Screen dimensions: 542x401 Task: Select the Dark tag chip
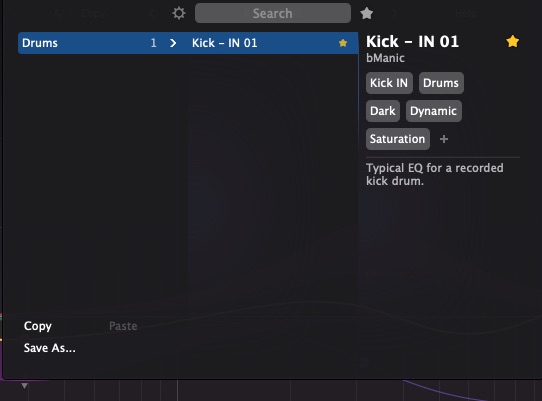[383, 111]
